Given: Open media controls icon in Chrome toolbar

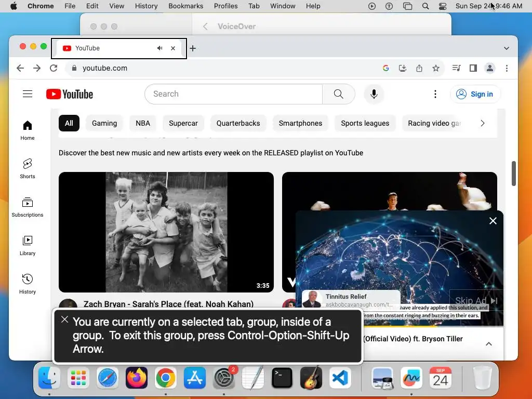Looking at the screenshot, I should pyautogui.click(x=456, y=68).
